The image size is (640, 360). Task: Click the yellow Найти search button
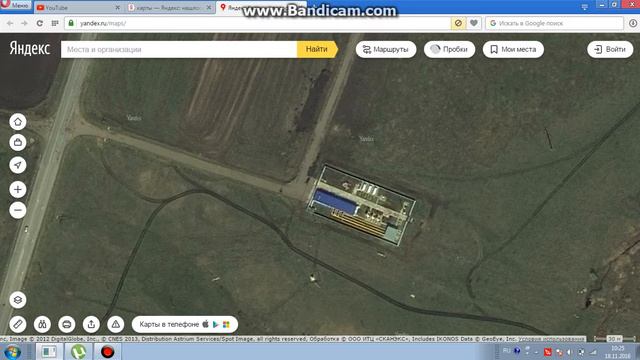317,49
